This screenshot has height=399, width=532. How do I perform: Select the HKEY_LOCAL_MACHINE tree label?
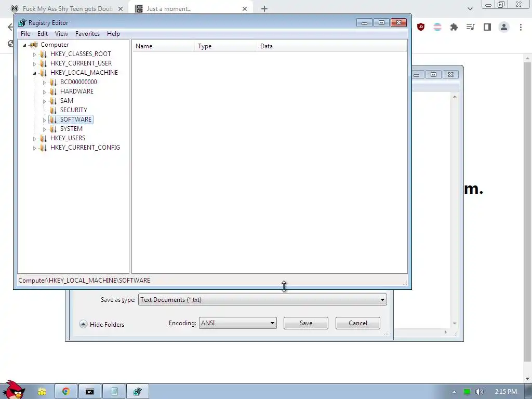click(x=84, y=73)
